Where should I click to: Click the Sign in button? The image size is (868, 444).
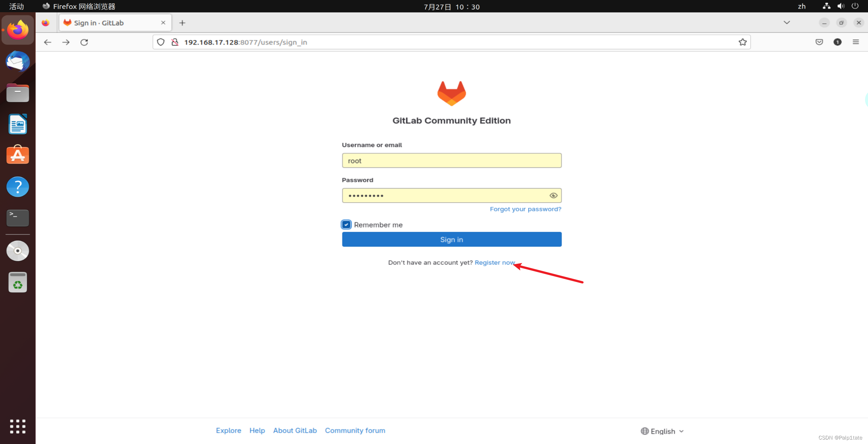click(x=452, y=239)
